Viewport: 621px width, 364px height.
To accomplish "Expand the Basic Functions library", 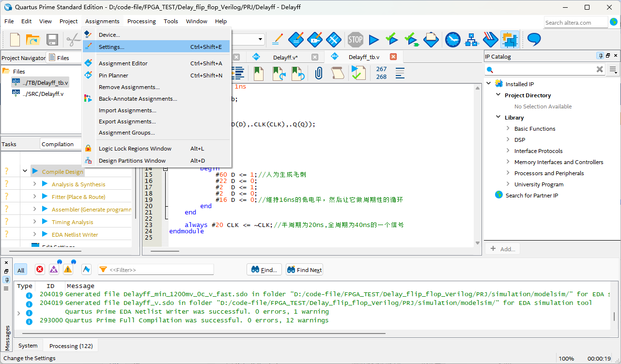I will [508, 128].
